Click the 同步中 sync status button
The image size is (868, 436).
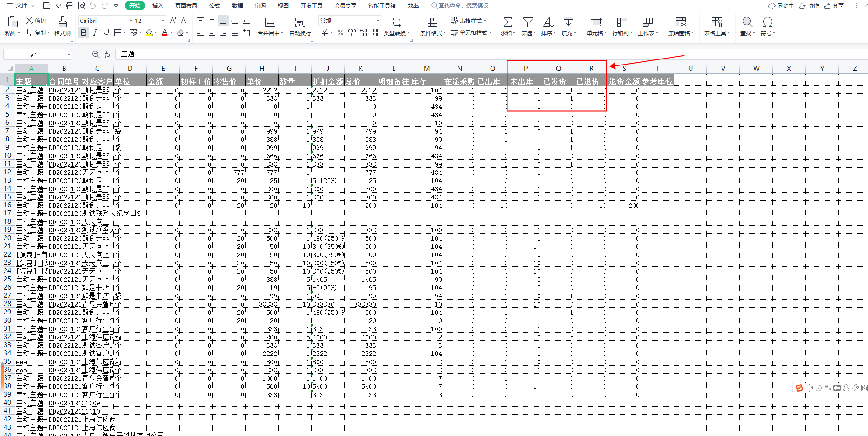coord(781,5)
